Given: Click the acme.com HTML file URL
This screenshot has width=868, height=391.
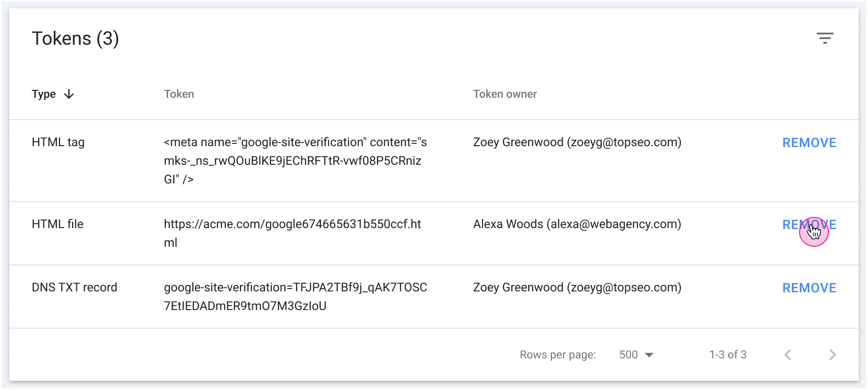Looking at the screenshot, I should tap(292, 233).
